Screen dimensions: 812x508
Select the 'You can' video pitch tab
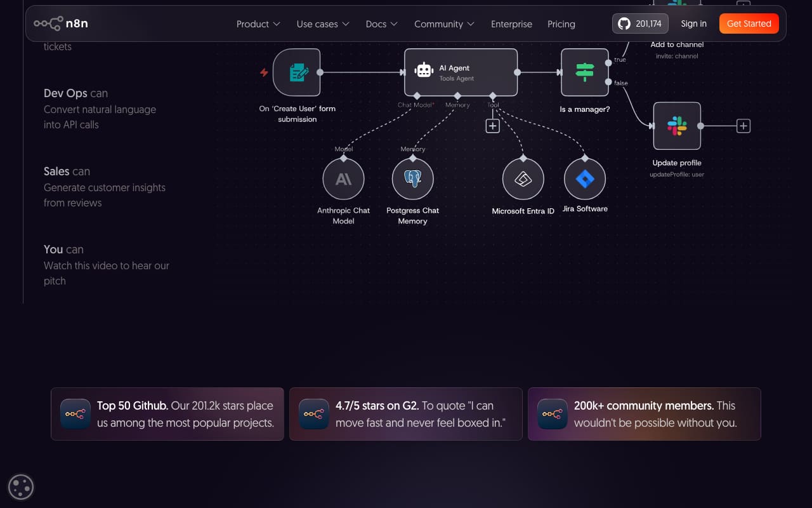pos(107,265)
